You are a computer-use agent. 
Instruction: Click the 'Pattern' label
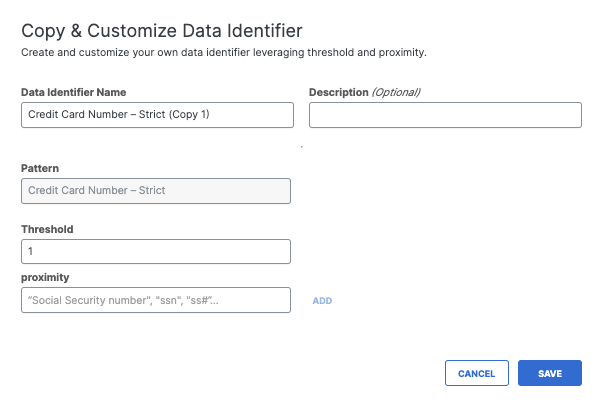(40, 168)
